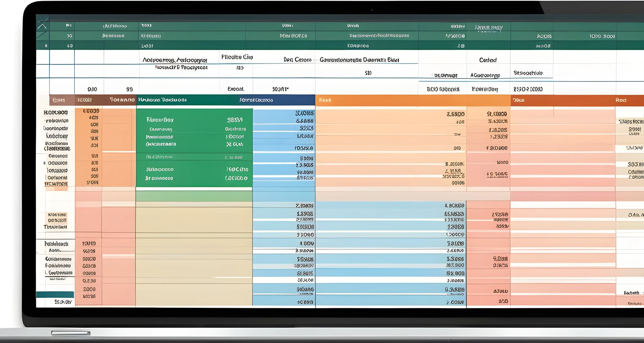The height and width of the screenshot is (343, 644).
Task: Select the "Dea Ceore" heading cell
Action: coord(297,59)
